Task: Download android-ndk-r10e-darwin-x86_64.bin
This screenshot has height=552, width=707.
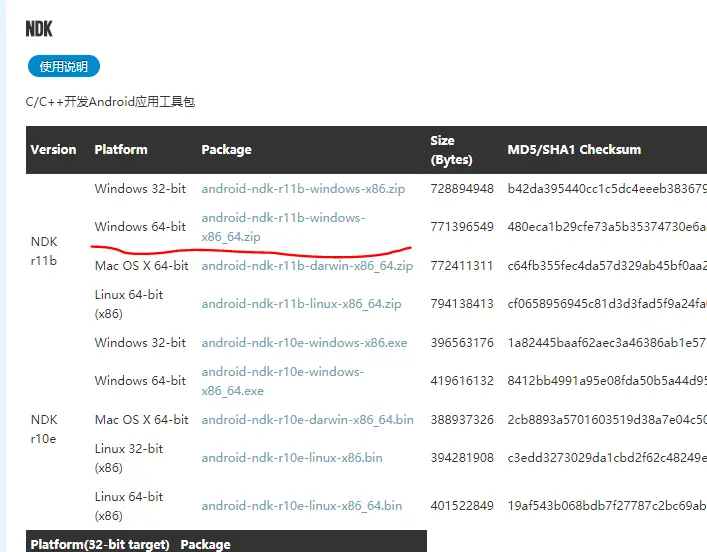Action: pos(308,420)
